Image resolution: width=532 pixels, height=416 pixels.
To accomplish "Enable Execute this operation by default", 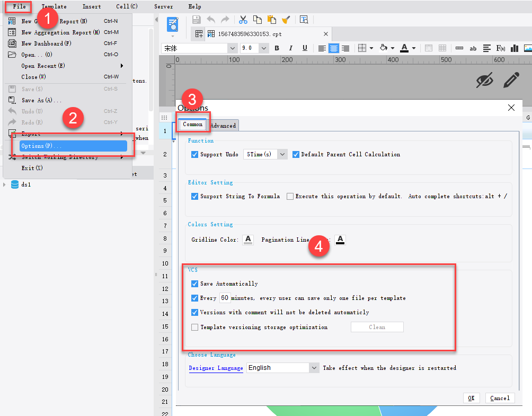I will [290, 196].
